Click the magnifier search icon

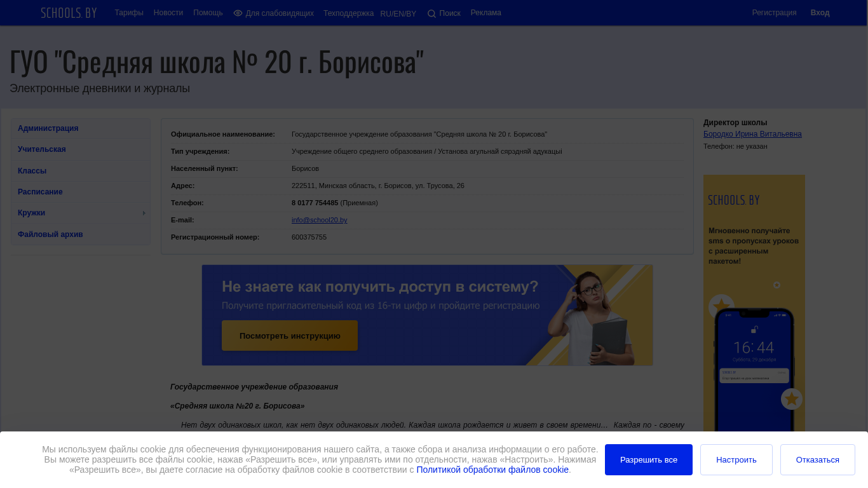click(431, 13)
